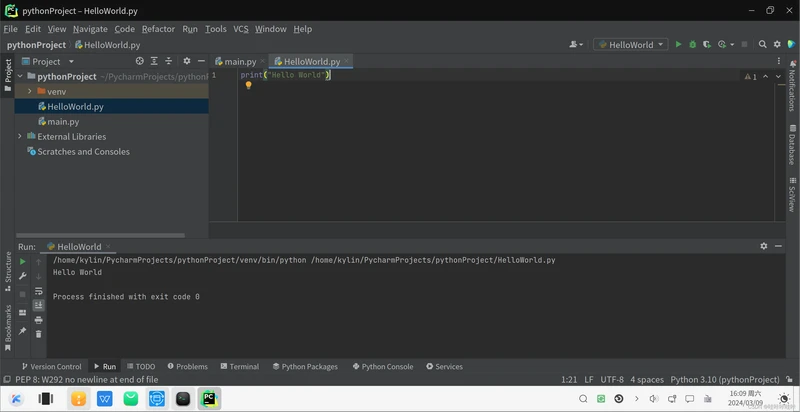
Task: Toggle soft-wrap in the Run console
Action: click(39, 291)
